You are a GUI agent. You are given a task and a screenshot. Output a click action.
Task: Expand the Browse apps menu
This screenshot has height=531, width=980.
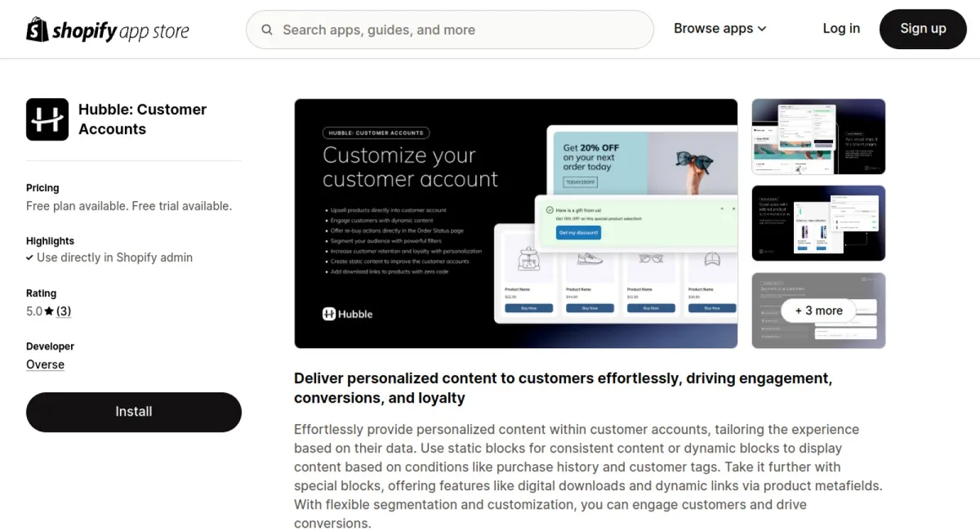[x=720, y=29]
